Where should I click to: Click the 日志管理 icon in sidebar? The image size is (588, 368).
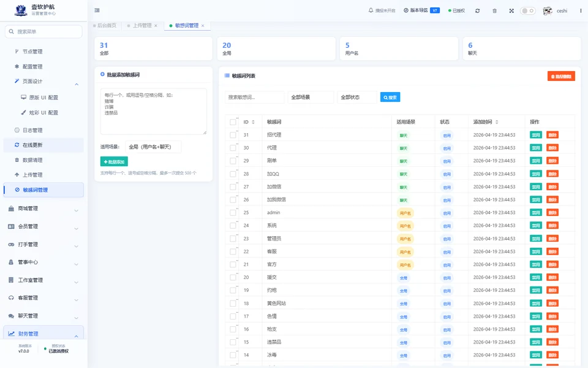pyautogui.click(x=17, y=130)
